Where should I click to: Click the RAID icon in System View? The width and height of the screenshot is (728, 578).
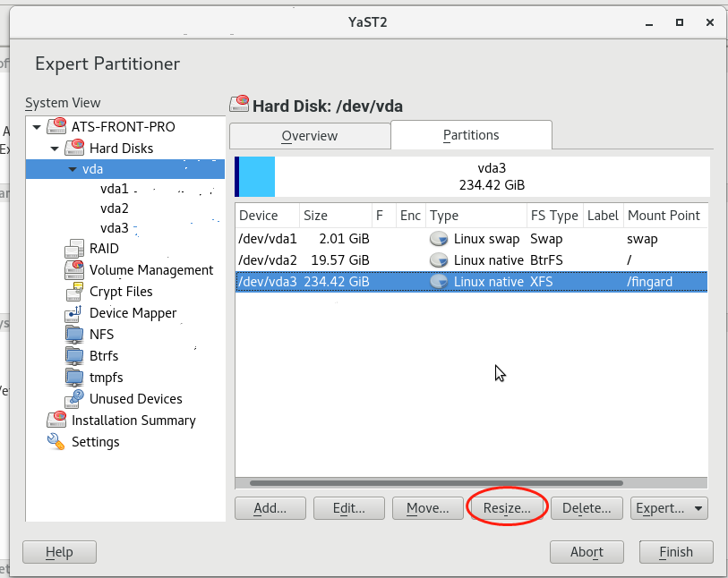[x=74, y=248]
